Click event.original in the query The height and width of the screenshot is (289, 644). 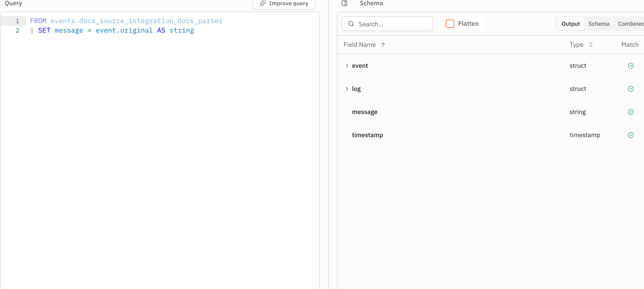click(x=124, y=30)
